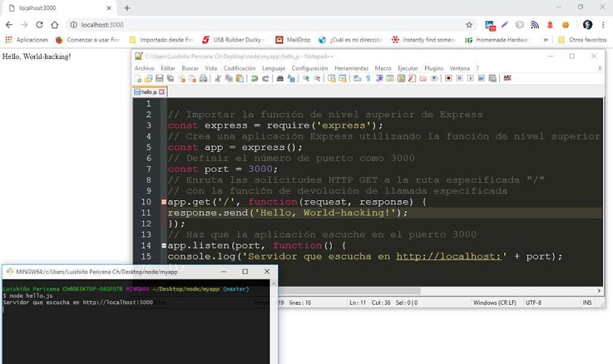Toggle Show all characters pilcrow icon

368,78
